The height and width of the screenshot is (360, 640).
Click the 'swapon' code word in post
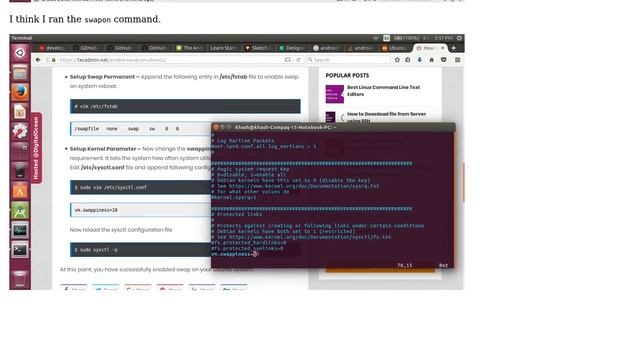98,20
